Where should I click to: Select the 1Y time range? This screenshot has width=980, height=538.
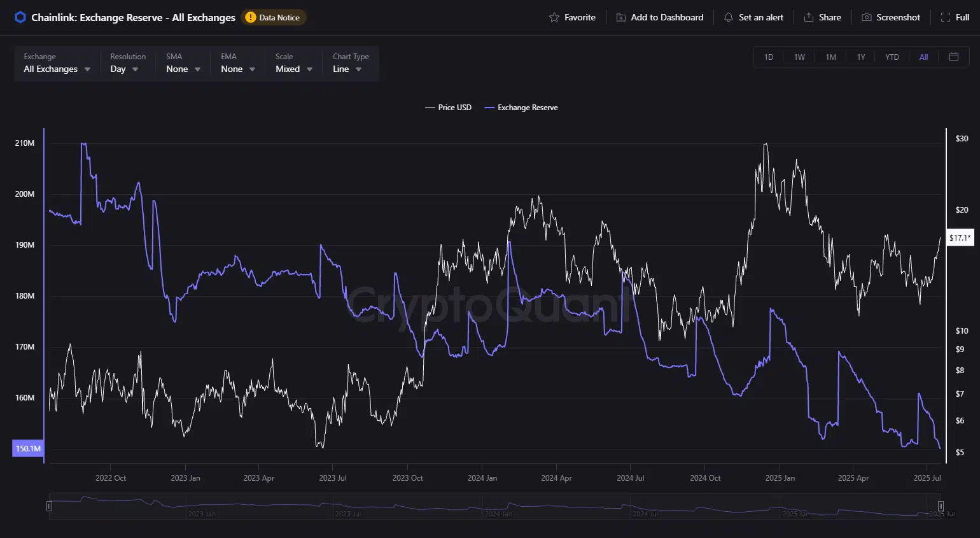coord(861,57)
